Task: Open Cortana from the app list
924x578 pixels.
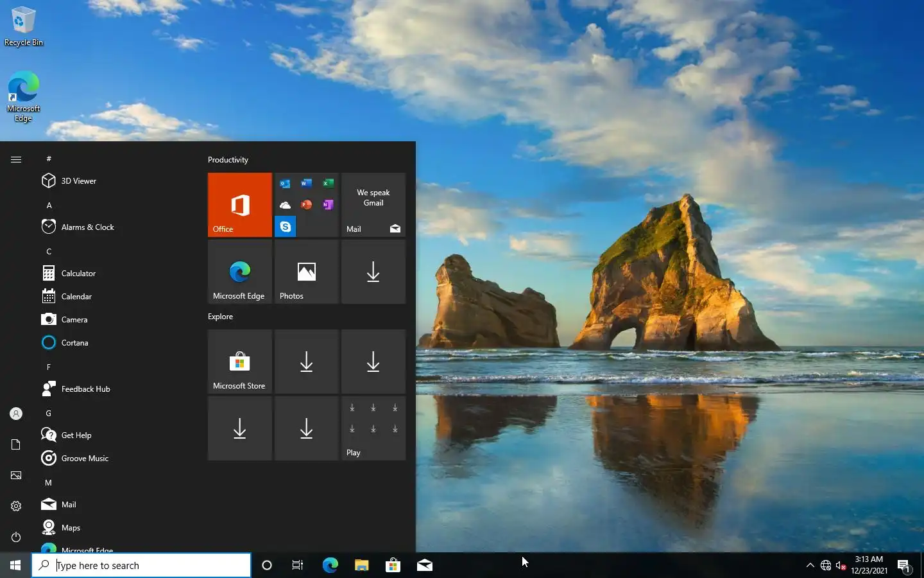Action: (x=116, y=343)
